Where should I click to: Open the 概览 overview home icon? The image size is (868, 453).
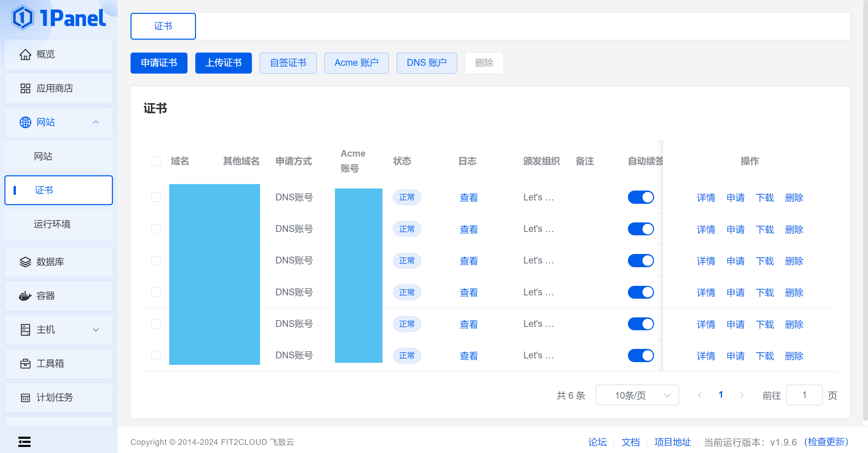pyautogui.click(x=25, y=54)
